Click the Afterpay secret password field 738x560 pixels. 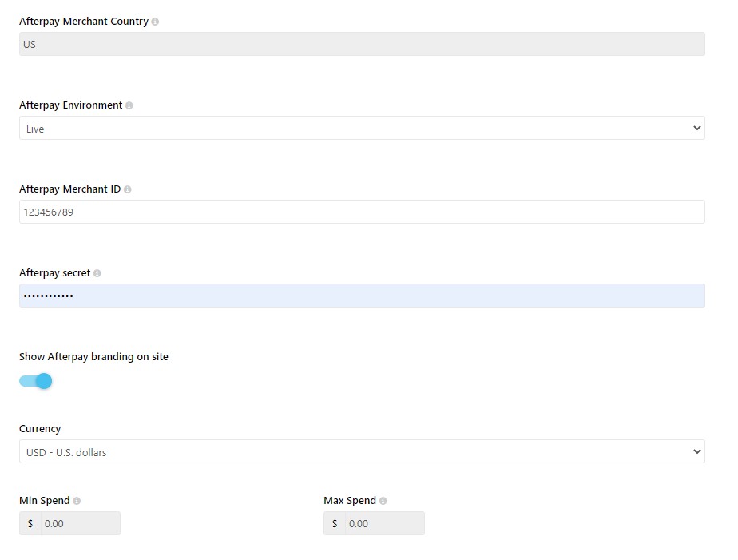[362, 296]
